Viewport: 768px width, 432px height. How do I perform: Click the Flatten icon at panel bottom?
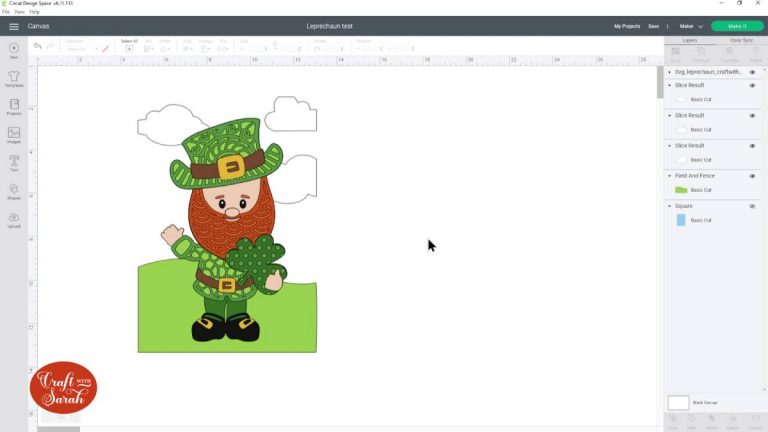733,419
